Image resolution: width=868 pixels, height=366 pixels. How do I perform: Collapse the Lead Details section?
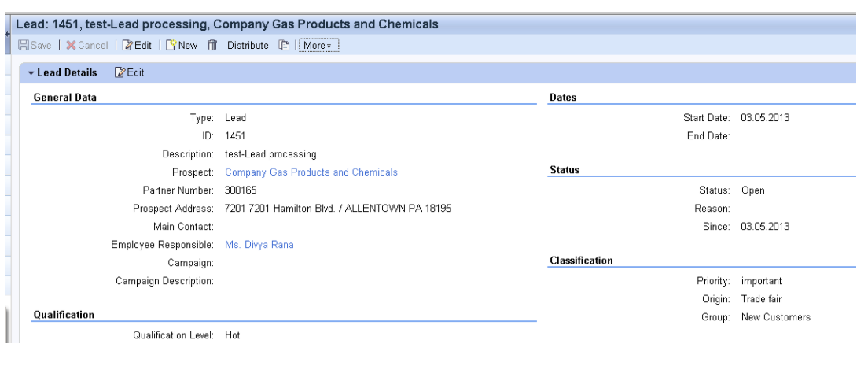pyautogui.click(x=31, y=72)
